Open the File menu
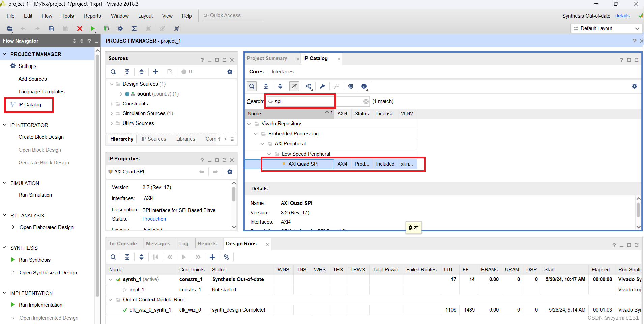The image size is (644, 324). (10, 16)
